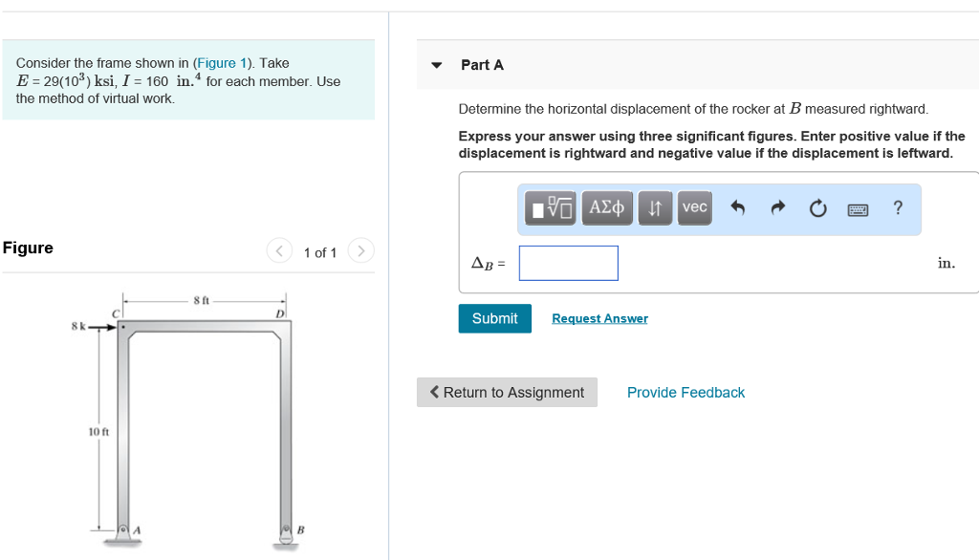Screen dimensions: 979x560
Task: Click the previous figure chevron arrow
Action: pos(279,250)
